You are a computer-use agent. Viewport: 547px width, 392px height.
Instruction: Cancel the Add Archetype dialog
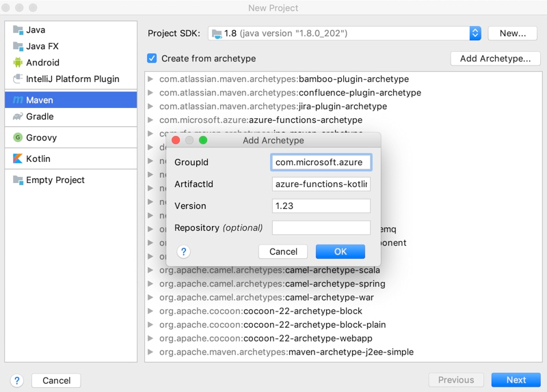283,251
